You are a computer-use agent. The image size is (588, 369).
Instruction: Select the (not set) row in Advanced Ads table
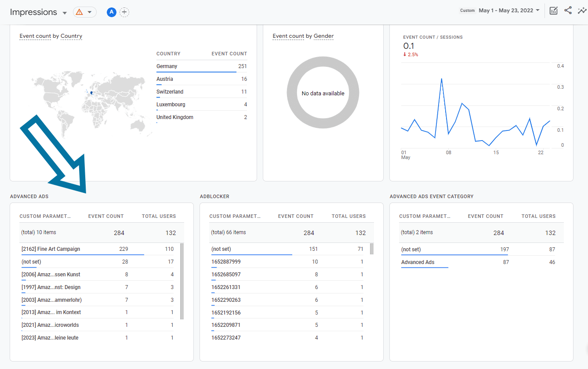coord(98,262)
